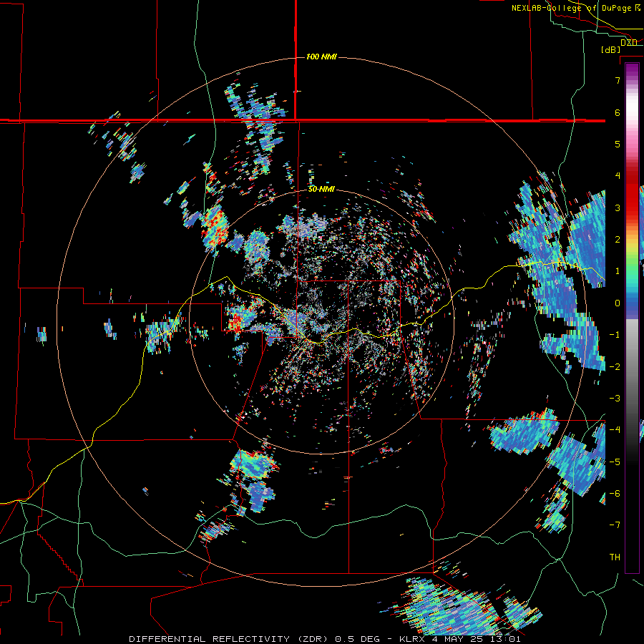
Task: Click the "-1" color scale label
Action: [615, 335]
